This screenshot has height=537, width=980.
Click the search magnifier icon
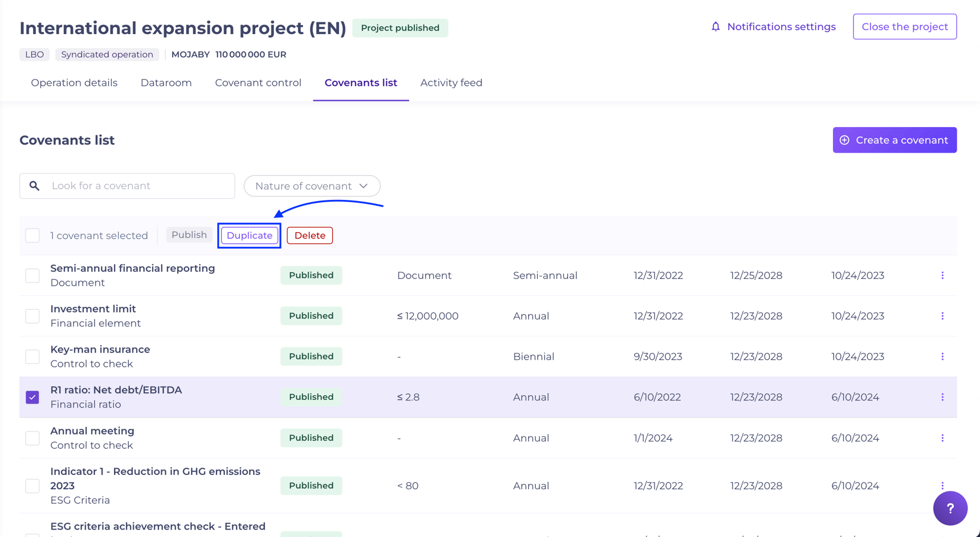pyautogui.click(x=35, y=186)
